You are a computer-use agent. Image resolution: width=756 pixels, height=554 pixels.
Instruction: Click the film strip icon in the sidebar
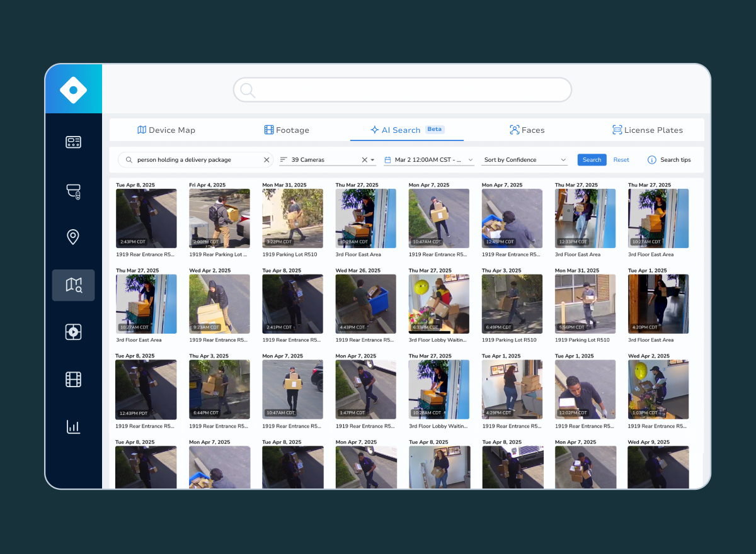(x=73, y=379)
